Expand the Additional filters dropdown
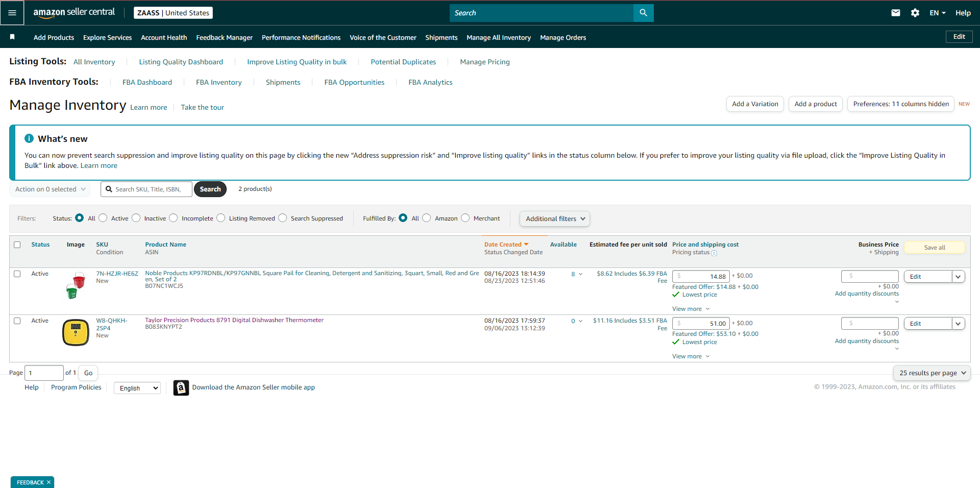 pos(555,218)
